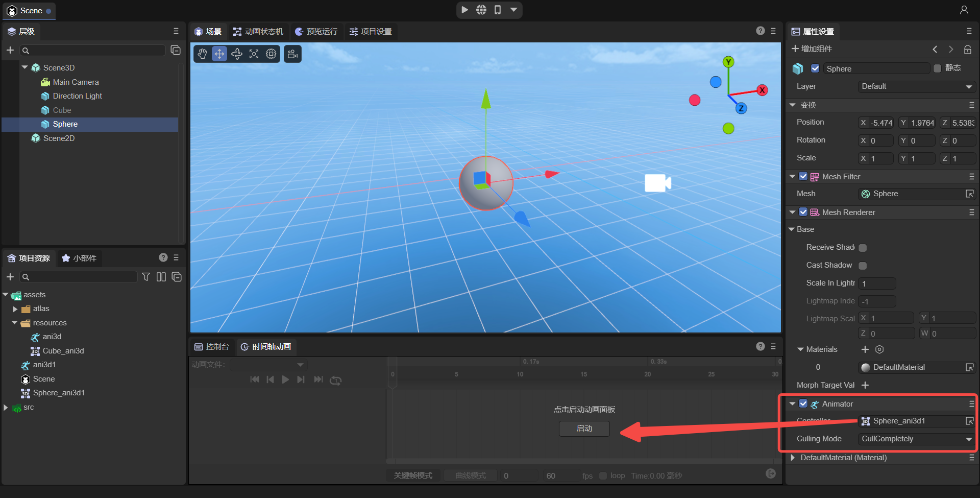Disable the Animator component checkbox
The image size is (980, 498).
pos(803,404)
